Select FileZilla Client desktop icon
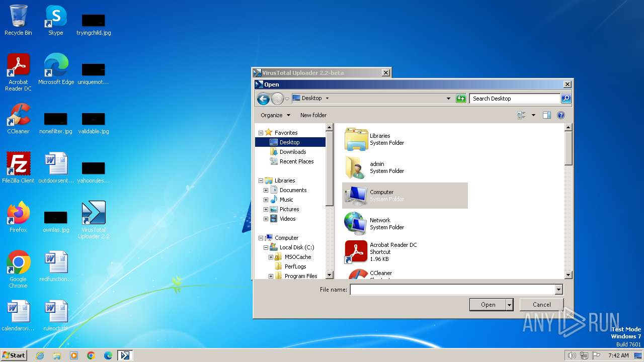The image size is (644, 362). 18,168
